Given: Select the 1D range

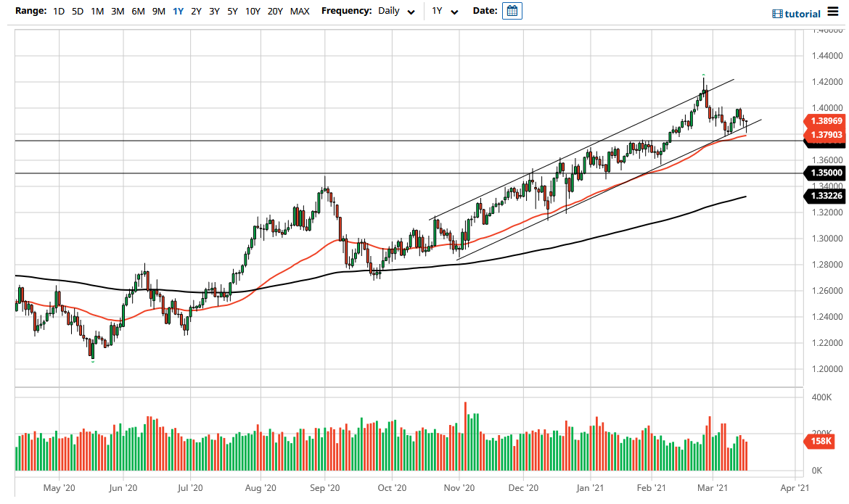Looking at the screenshot, I should point(59,11).
